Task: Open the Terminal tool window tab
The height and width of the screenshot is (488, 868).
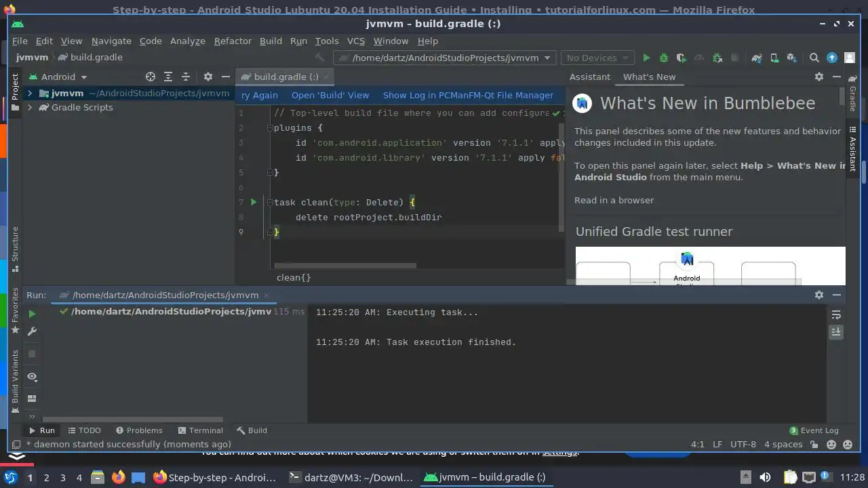Action: (x=200, y=430)
